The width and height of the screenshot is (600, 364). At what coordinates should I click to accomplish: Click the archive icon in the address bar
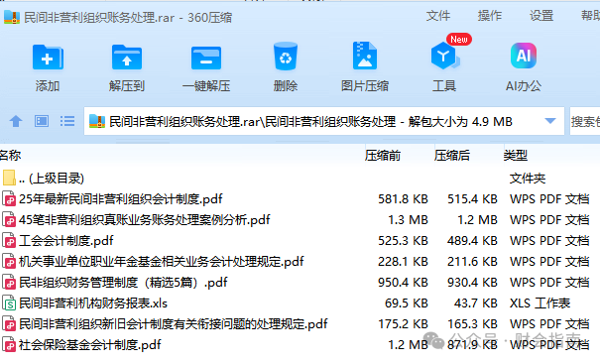click(97, 121)
